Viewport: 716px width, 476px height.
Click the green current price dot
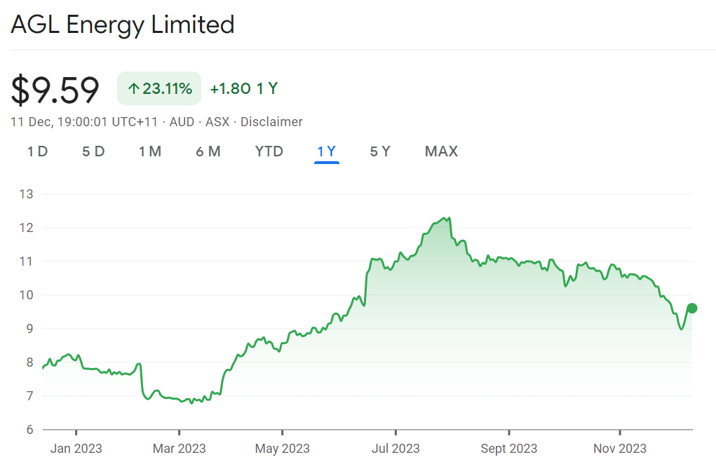click(x=692, y=308)
